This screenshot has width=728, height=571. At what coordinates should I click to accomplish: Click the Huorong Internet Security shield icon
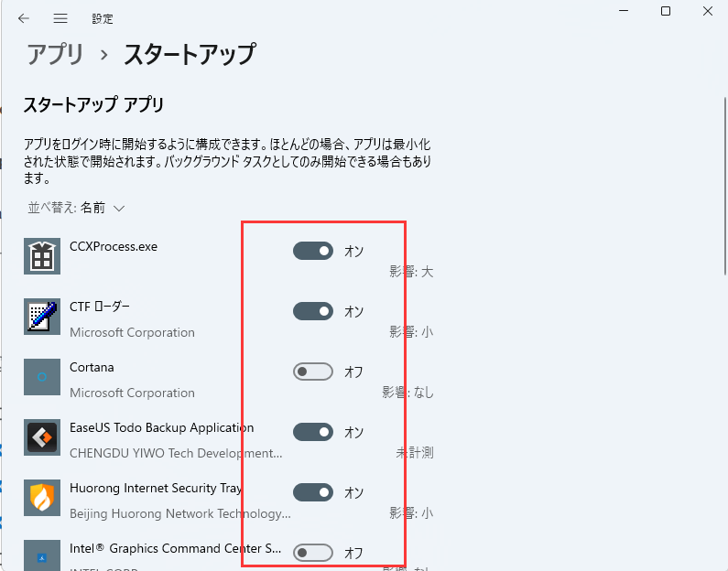point(42,497)
